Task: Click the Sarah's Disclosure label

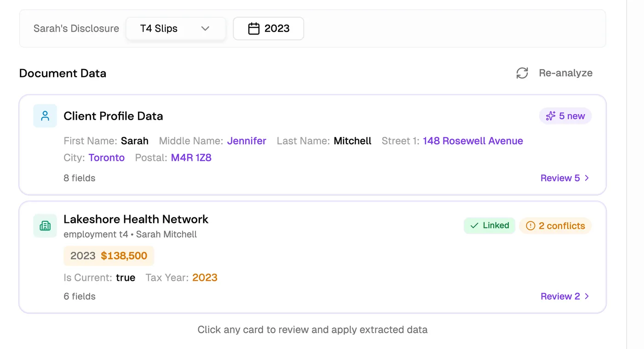Action: coord(76,29)
